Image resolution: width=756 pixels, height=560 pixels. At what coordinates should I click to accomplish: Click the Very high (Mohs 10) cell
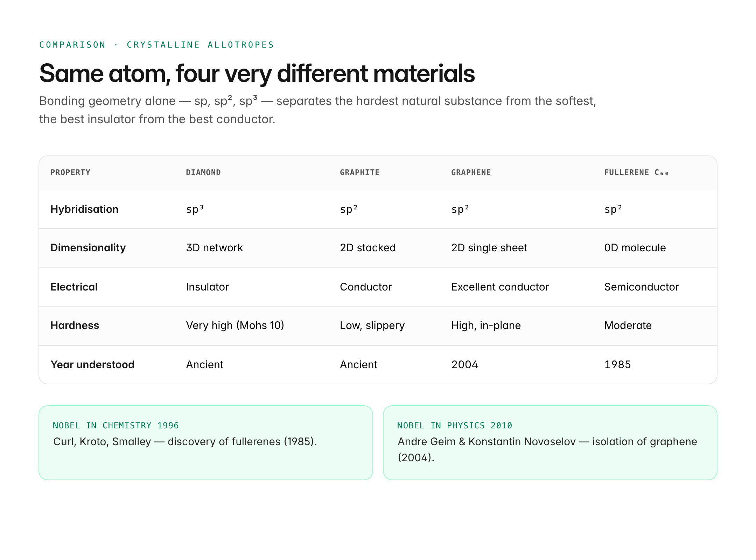(x=235, y=325)
